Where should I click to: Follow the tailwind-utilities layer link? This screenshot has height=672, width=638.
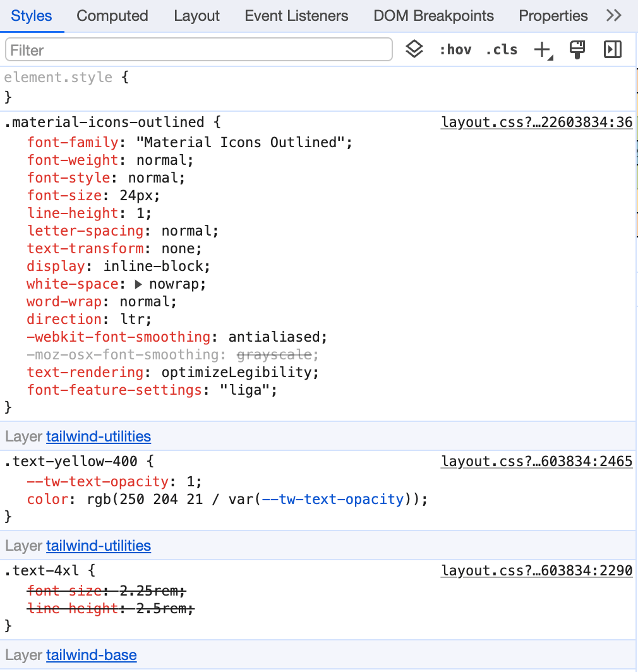coord(98,436)
